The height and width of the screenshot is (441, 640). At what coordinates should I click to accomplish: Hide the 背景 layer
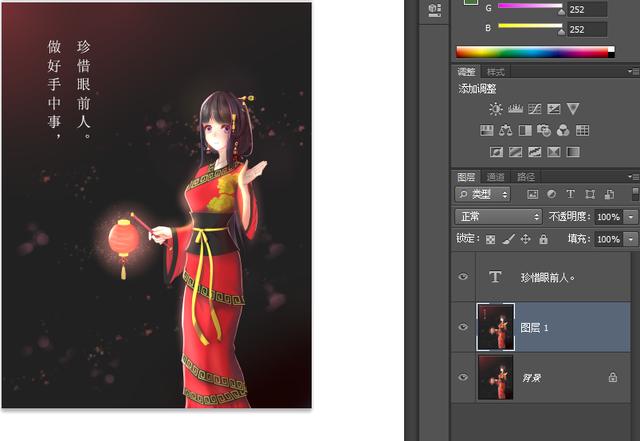[x=462, y=377]
